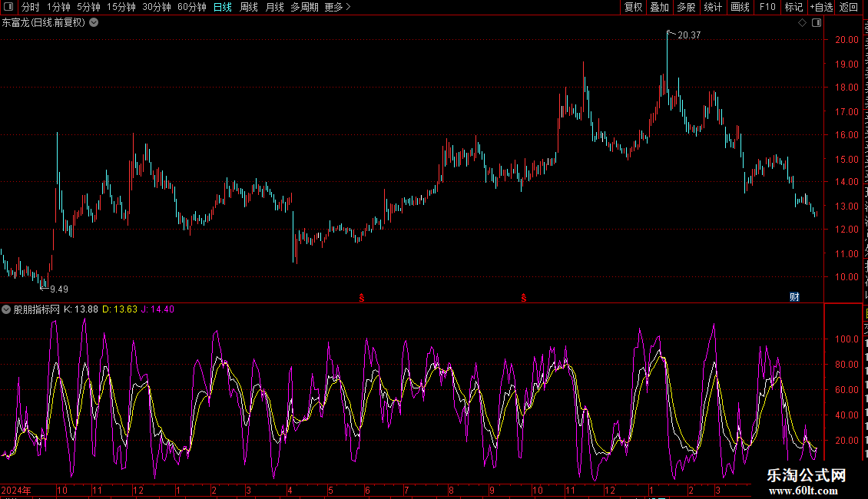Open indicator dropdown beside 股朋指标网
The width and height of the screenshot is (868, 499).
pyautogui.click(x=6, y=310)
